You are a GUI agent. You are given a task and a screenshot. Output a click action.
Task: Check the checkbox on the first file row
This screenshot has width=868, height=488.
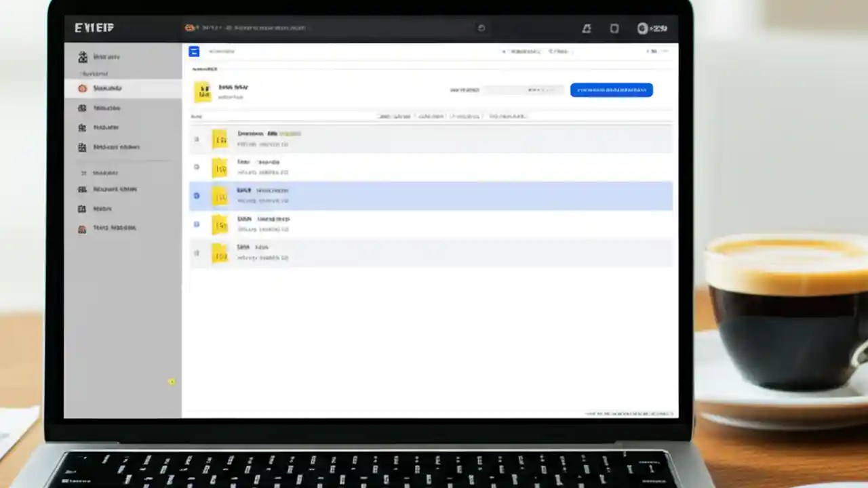196,139
